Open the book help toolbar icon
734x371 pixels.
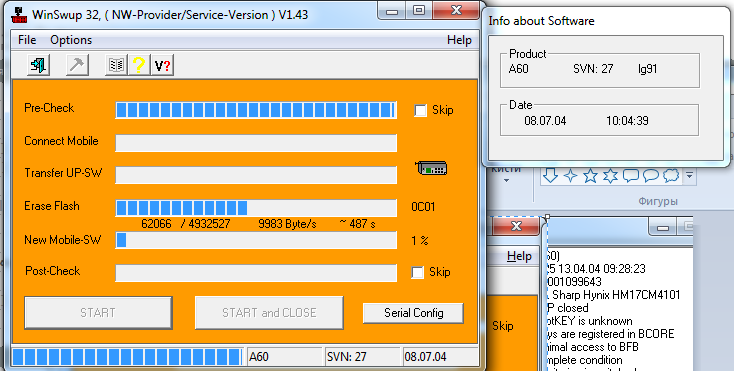tap(116, 65)
